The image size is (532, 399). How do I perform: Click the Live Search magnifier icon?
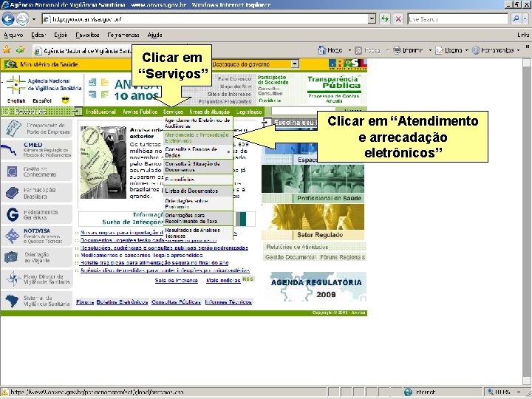tap(516, 19)
